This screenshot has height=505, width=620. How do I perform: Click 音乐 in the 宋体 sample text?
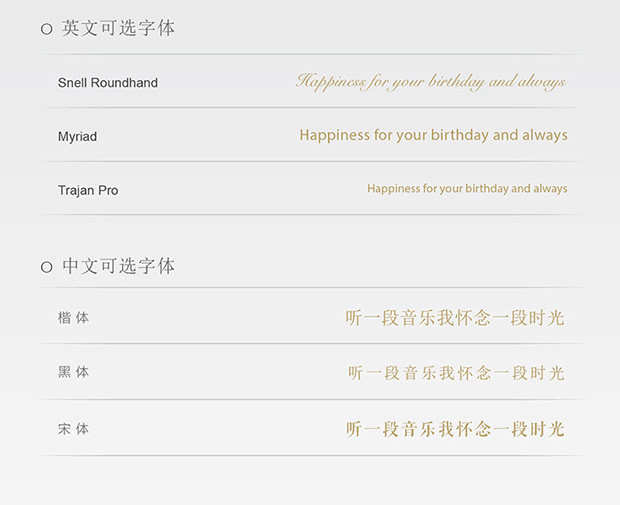pyautogui.click(x=419, y=429)
